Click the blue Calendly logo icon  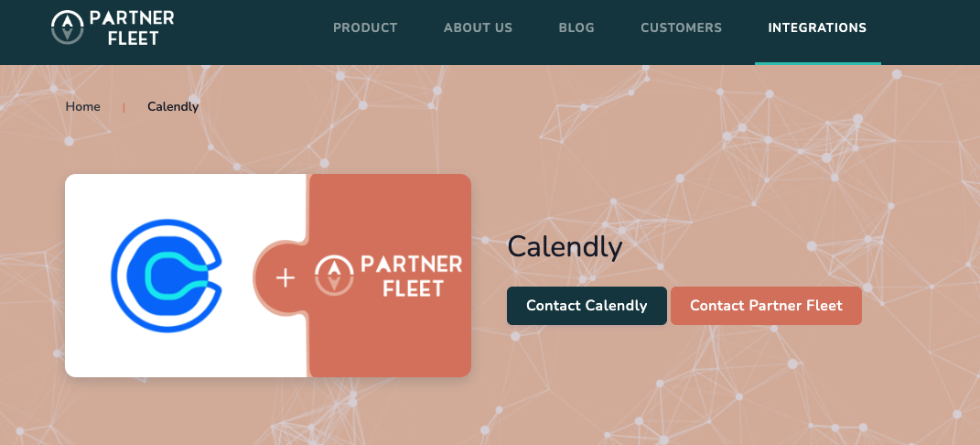pyautogui.click(x=167, y=276)
